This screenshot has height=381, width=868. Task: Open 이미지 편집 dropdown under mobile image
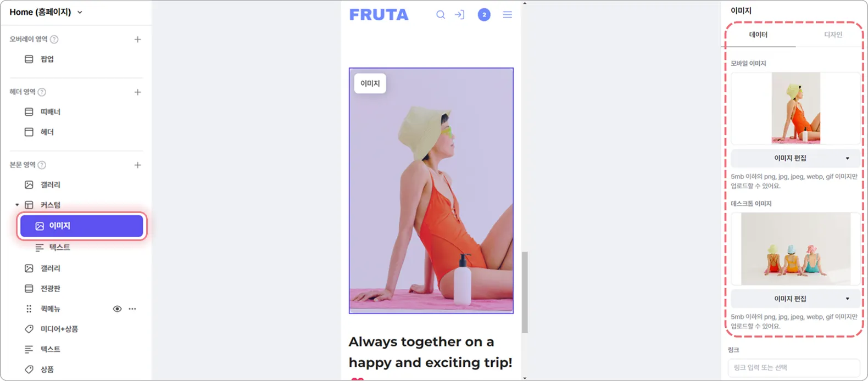[795, 158]
